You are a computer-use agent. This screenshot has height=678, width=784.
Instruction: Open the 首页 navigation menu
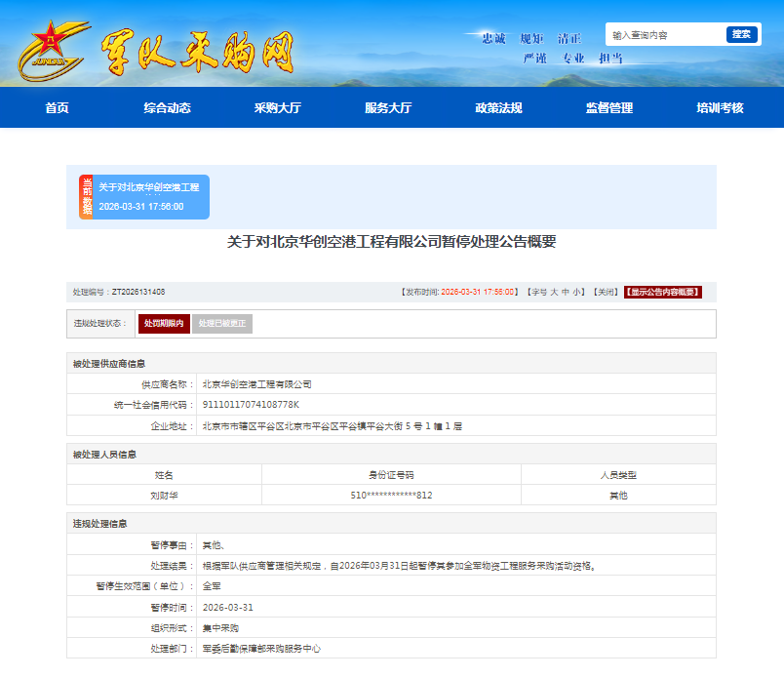57,108
